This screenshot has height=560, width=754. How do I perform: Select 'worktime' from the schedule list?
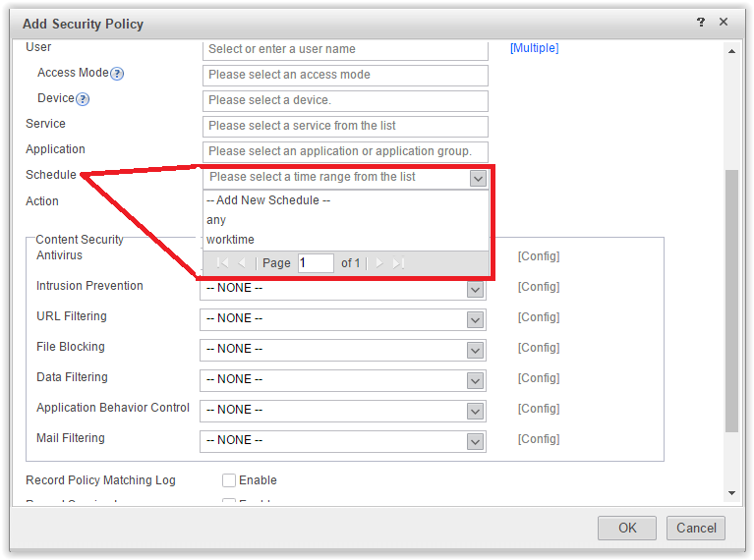tap(231, 240)
